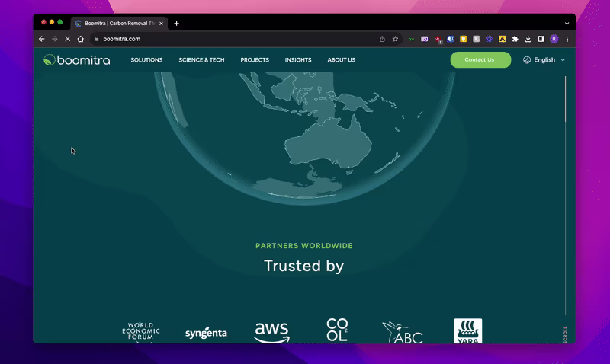Click the ABC partner logo

point(403,333)
